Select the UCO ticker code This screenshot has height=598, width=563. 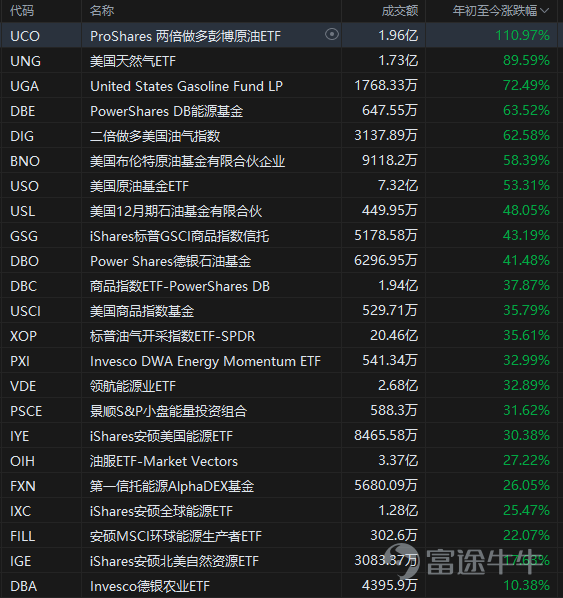tap(25, 36)
